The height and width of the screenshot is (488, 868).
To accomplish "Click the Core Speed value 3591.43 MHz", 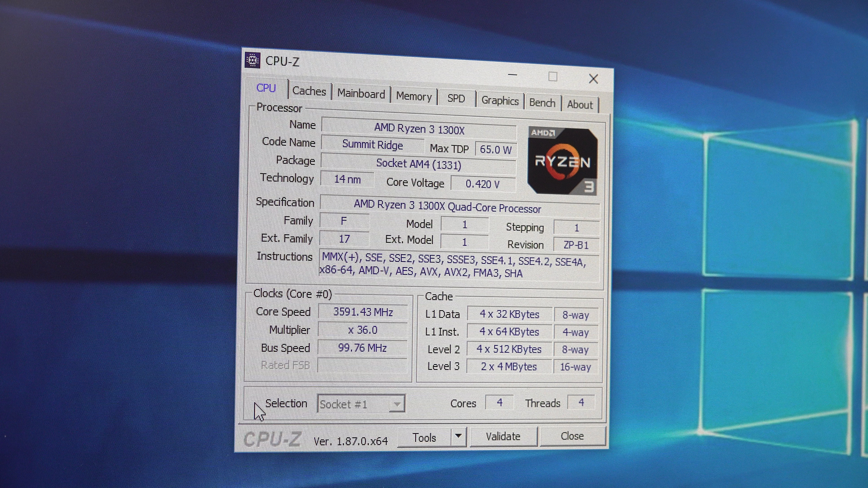I will click(363, 312).
